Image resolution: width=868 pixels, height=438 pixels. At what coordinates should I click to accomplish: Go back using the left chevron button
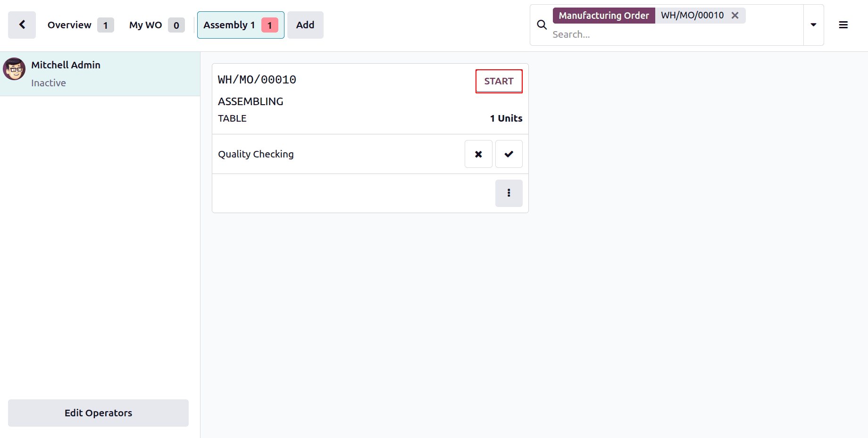pyautogui.click(x=22, y=25)
